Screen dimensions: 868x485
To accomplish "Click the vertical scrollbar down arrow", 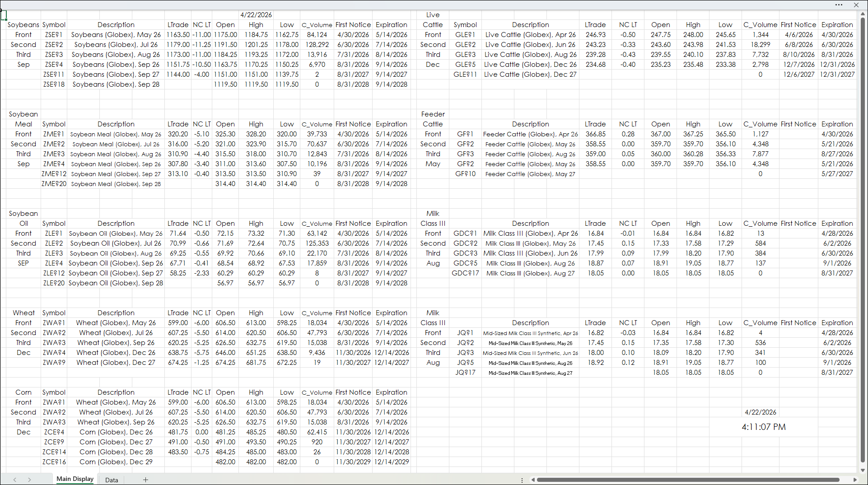I will tap(863, 470).
